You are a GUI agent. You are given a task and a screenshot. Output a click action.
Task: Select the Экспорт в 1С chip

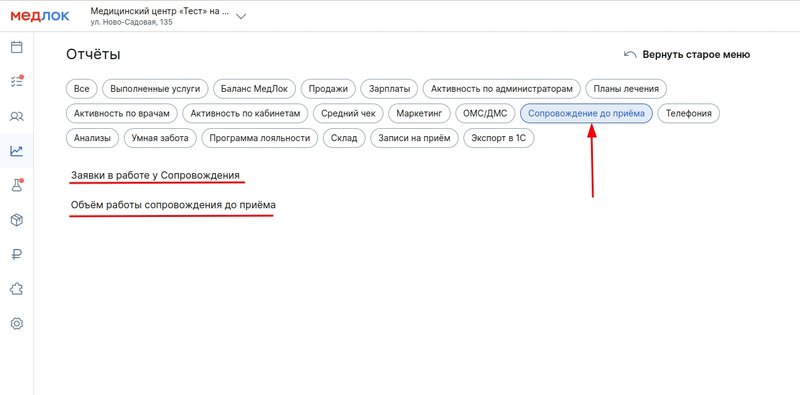pyautogui.click(x=498, y=138)
